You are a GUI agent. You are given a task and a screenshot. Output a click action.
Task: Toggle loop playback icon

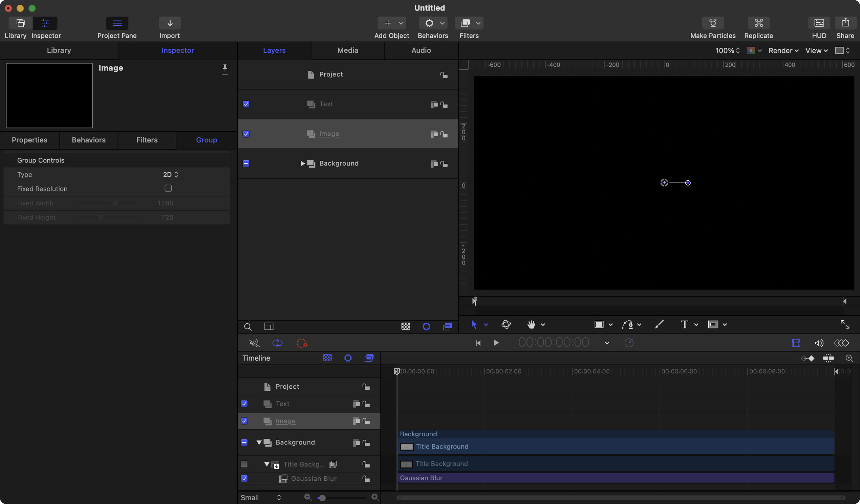click(277, 343)
